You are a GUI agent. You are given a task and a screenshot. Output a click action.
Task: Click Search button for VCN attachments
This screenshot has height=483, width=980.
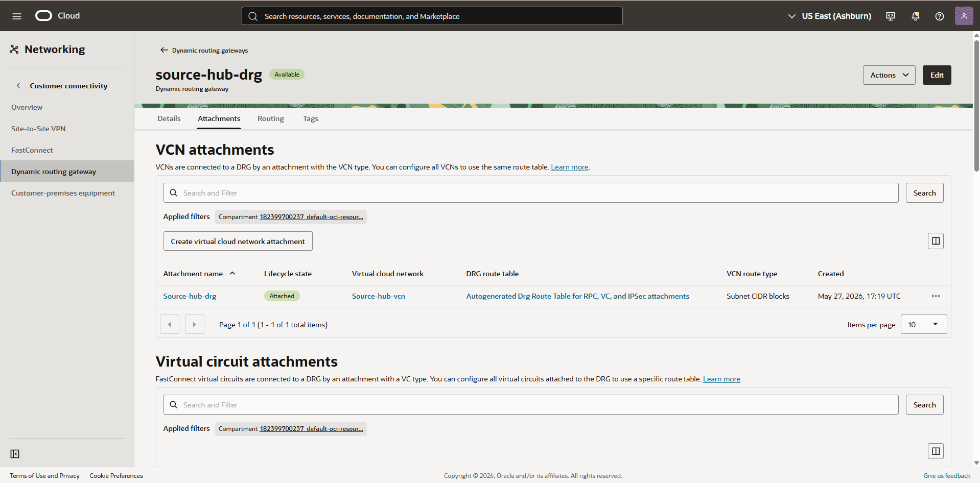pos(924,193)
